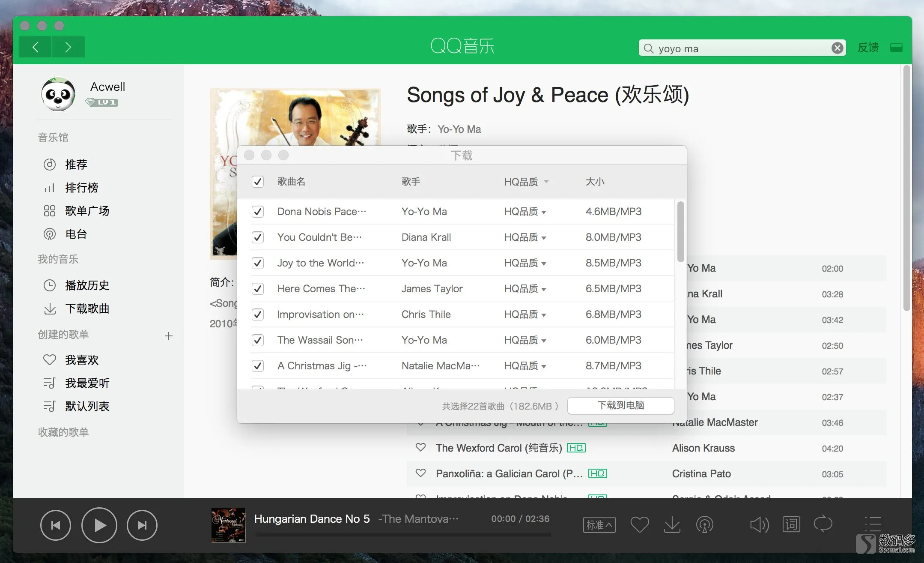Change the repeat mode icon
This screenshot has width=924, height=563.
tap(823, 524)
